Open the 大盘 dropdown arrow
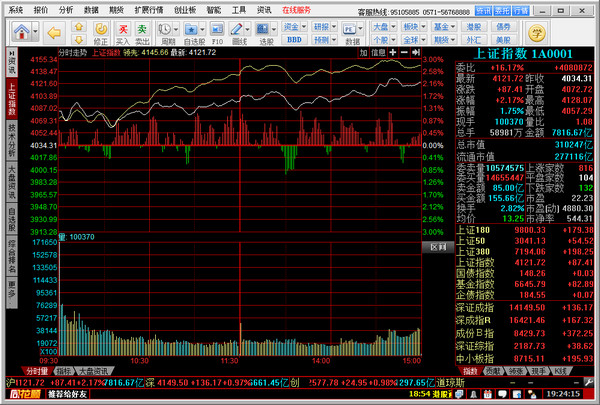Image resolution: width=600 pixels, height=405 pixels. 393,26
